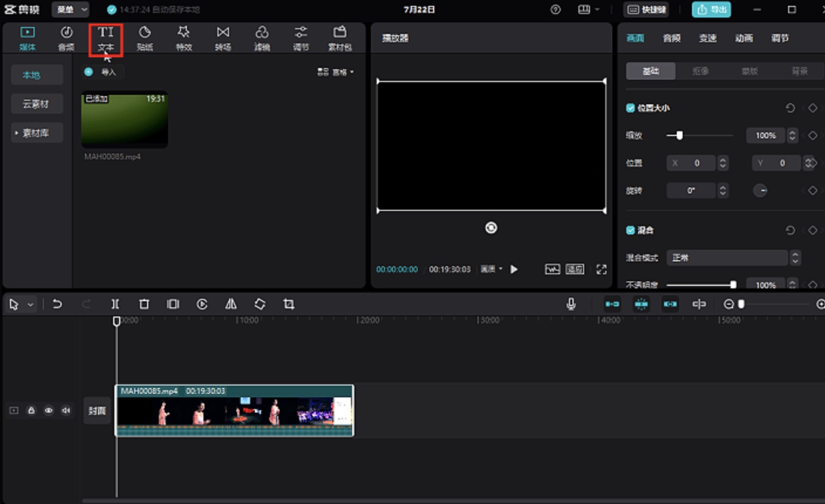Open the 转场 transitions panel
Screen dimensions: 825x504
point(223,39)
